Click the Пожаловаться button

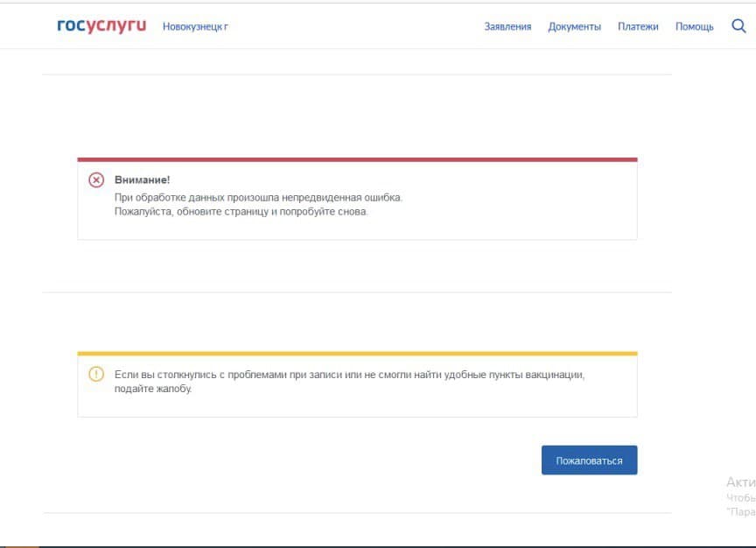[x=589, y=460]
